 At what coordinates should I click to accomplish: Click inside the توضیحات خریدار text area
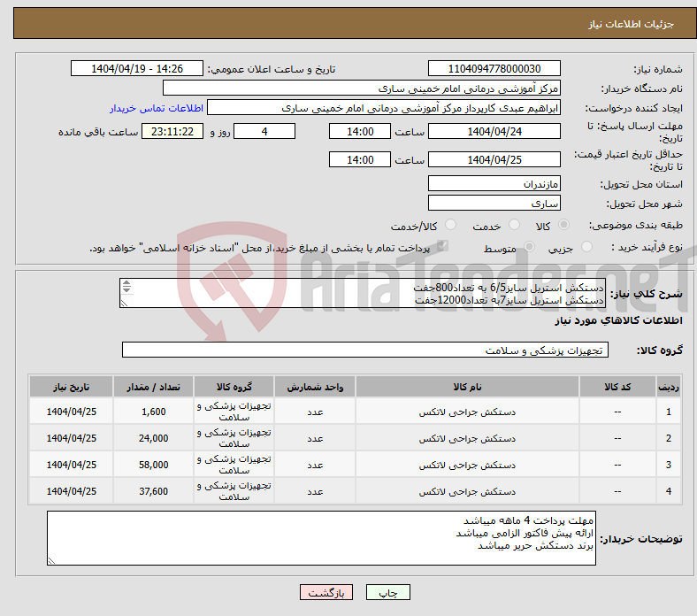pyautogui.click(x=321, y=538)
